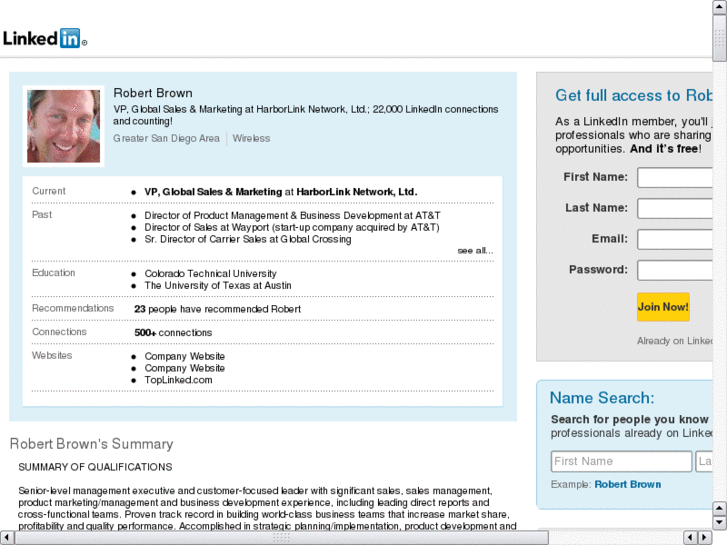727x545 pixels.
Task: Click the Robert Brown profile name heading
Action: point(153,93)
